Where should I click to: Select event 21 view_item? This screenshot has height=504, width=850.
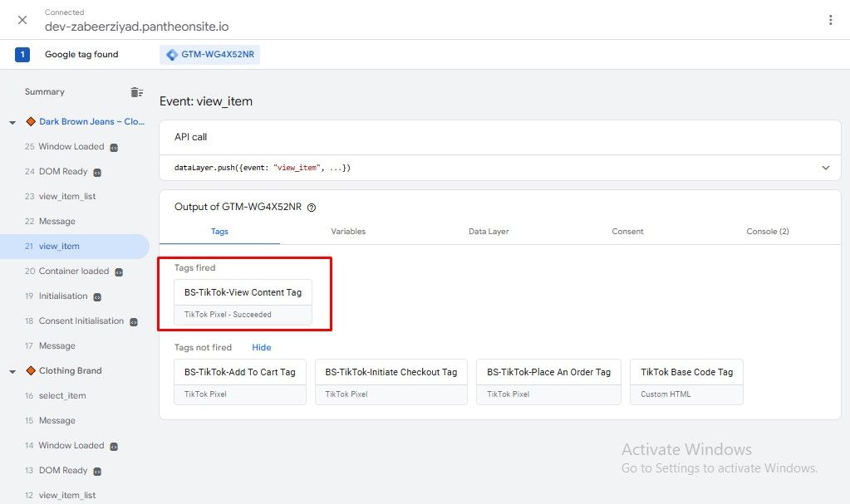tap(74, 246)
